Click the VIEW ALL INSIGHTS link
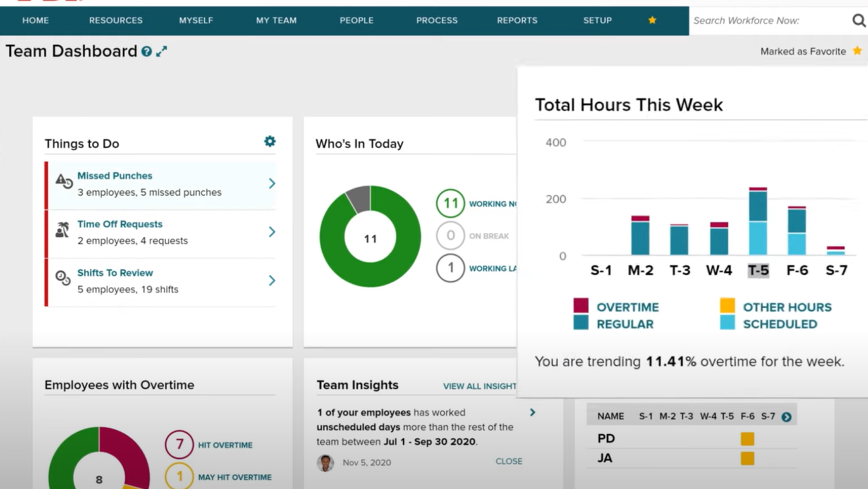Screen dimensions: 868x489 point(479,386)
